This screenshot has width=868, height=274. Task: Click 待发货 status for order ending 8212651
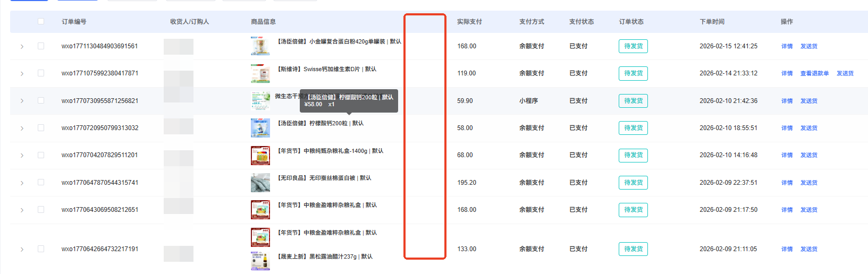[633, 210]
